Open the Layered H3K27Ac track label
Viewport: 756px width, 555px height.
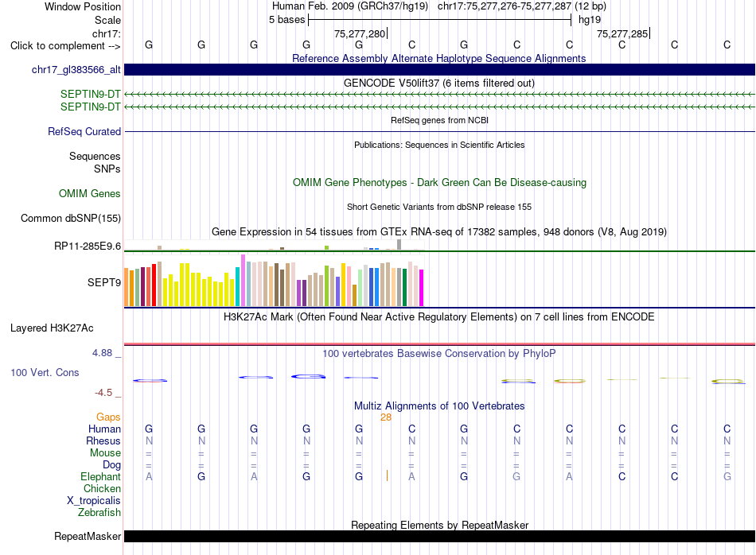pos(52,328)
